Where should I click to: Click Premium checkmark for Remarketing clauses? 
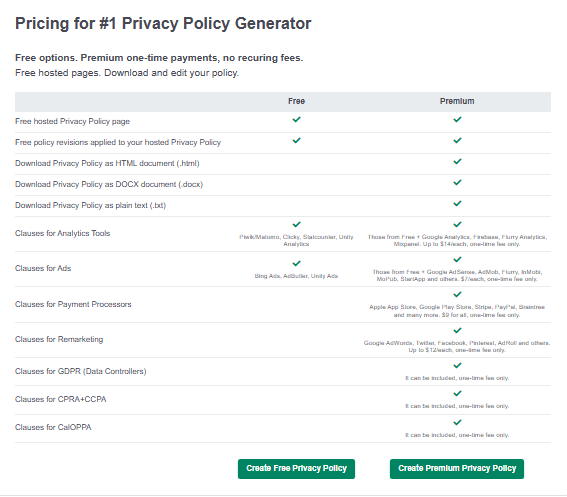(x=457, y=330)
